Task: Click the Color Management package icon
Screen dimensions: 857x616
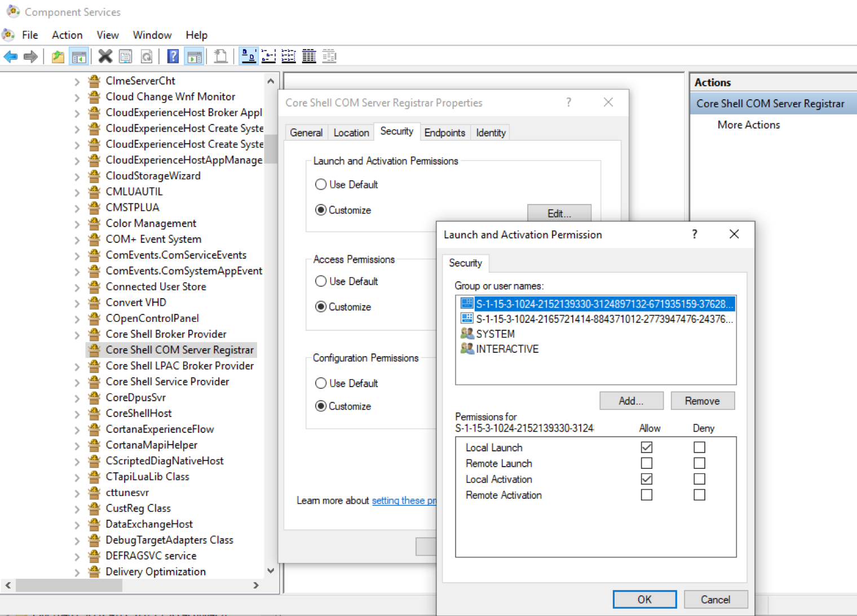Action: click(x=95, y=223)
